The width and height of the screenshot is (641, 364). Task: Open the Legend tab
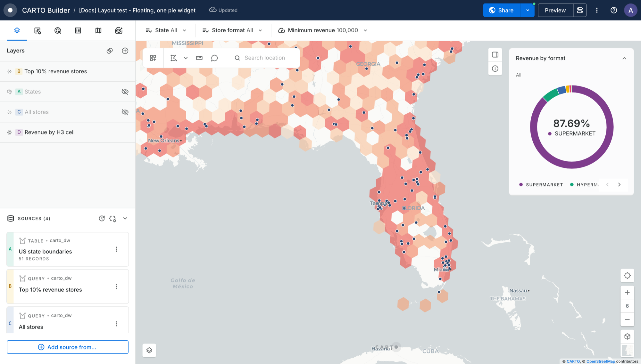78,30
